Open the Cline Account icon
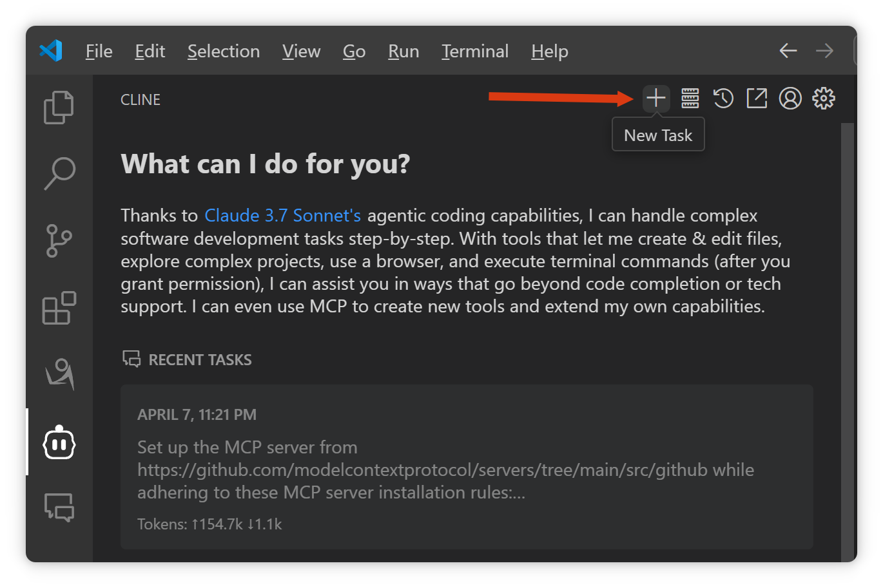This screenshot has width=883, height=588. coord(790,99)
